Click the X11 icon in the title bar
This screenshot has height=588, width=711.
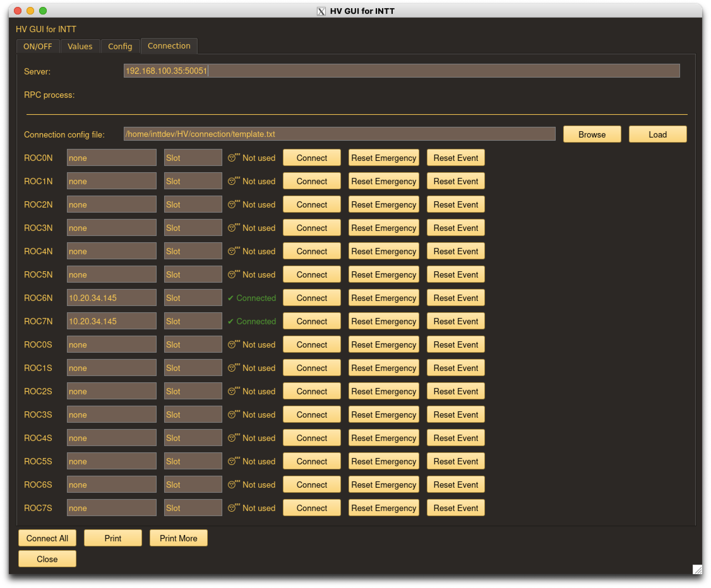click(321, 11)
